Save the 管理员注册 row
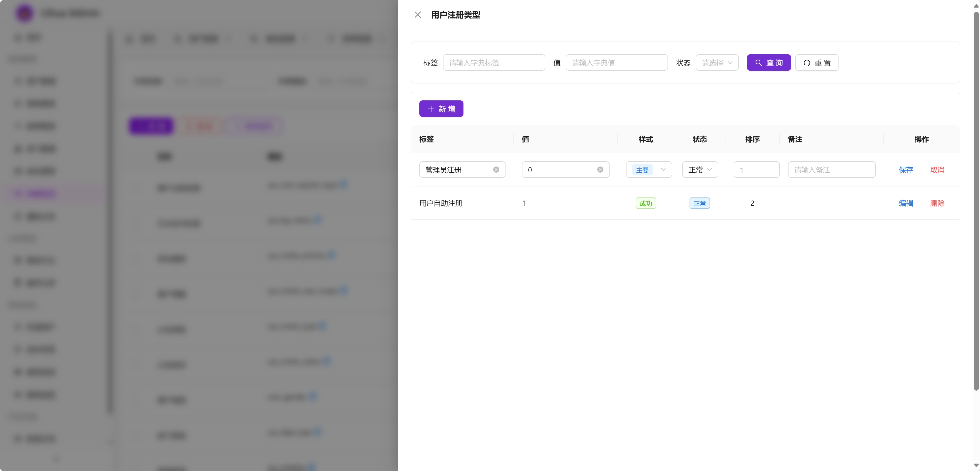Screen dimensions: 980x471 pyautogui.click(x=906, y=170)
